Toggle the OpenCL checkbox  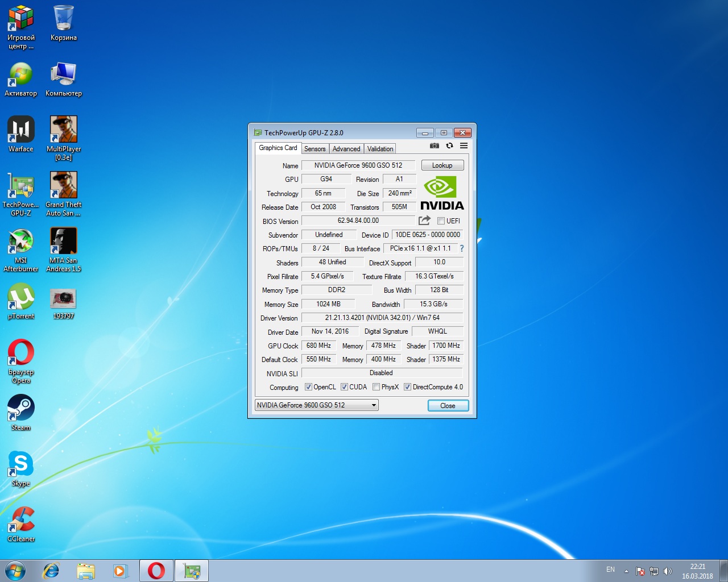point(308,387)
